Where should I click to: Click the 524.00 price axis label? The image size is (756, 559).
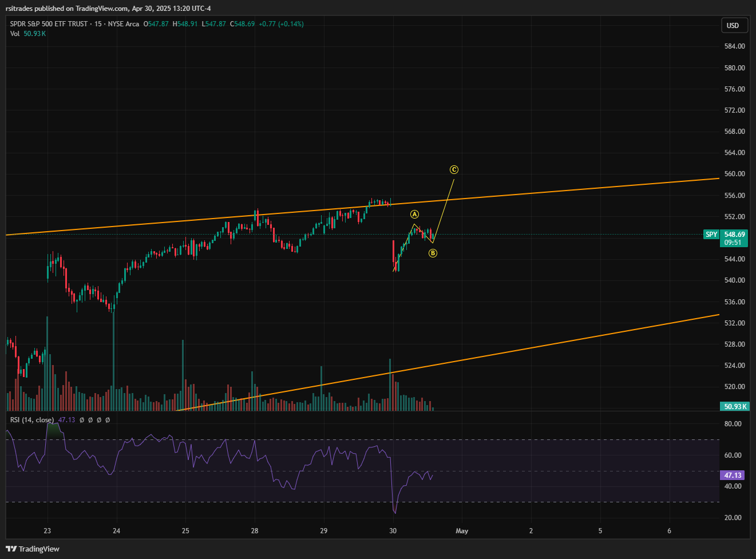pos(735,366)
